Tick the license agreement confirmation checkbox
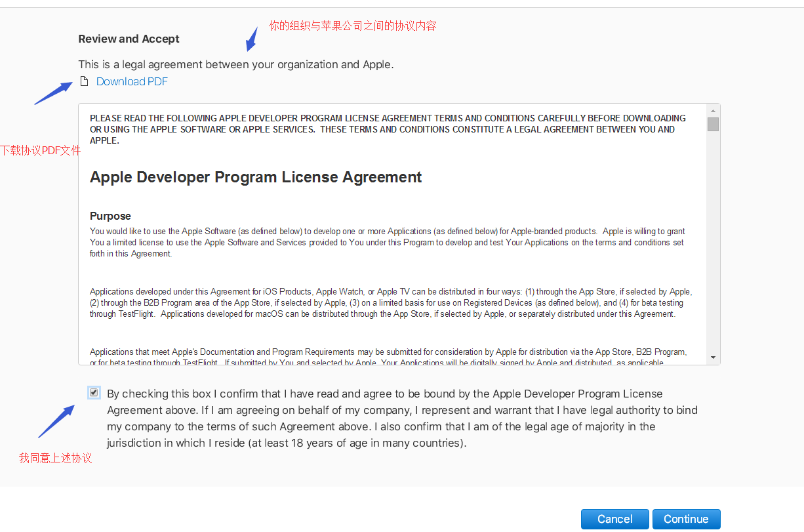Viewport: 804px width, 532px height. (x=94, y=393)
